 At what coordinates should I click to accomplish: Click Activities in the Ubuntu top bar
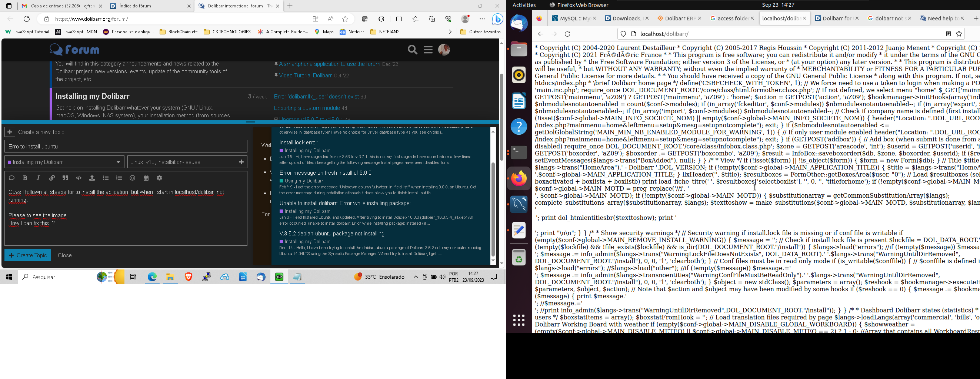524,5
